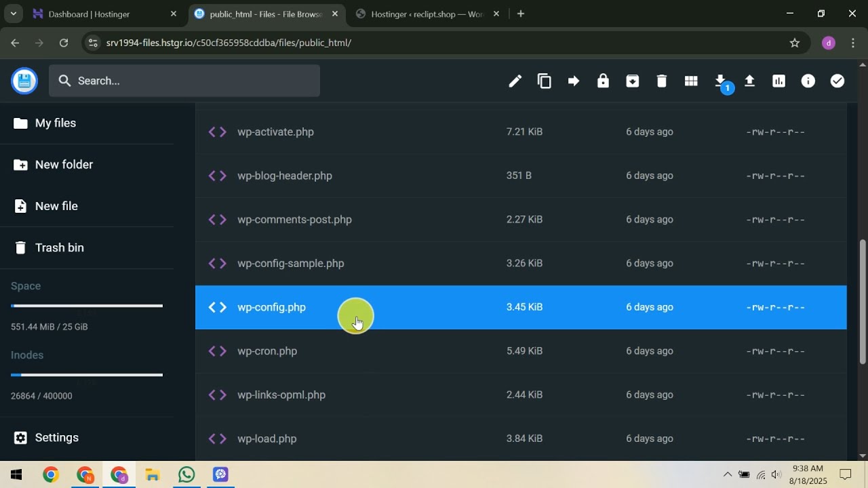Click the File Browser logo icon

(x=24, y=81)
